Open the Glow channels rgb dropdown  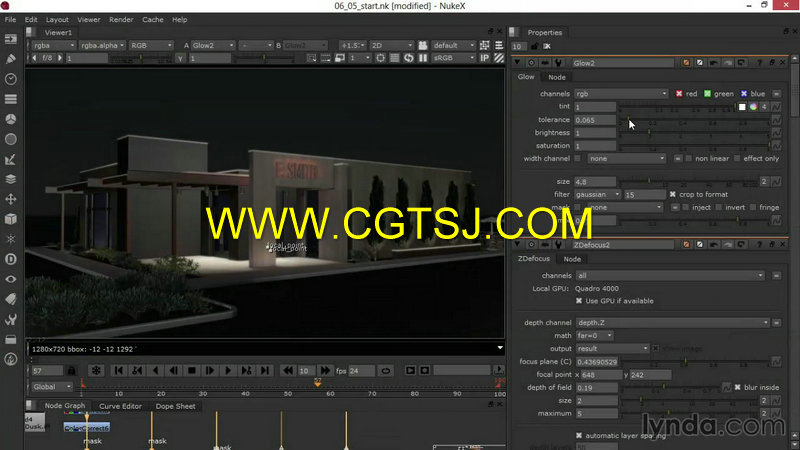(621, 94)
